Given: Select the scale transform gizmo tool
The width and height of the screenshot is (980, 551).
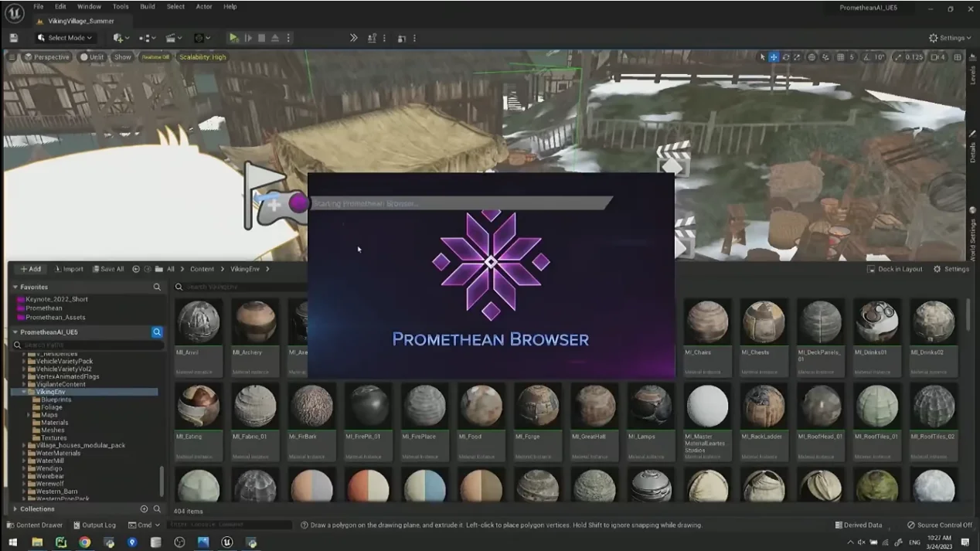Looking at the screenshot, I should tap(797, 57).
